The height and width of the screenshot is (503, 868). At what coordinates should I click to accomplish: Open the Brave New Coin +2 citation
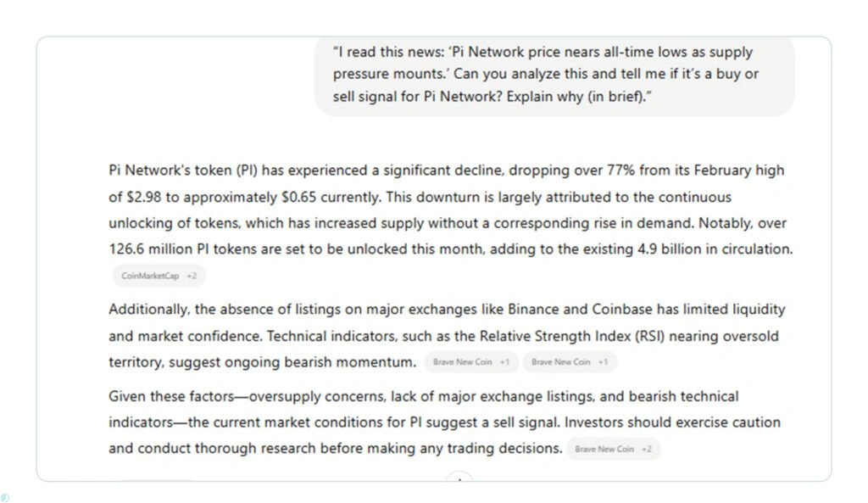613,449
